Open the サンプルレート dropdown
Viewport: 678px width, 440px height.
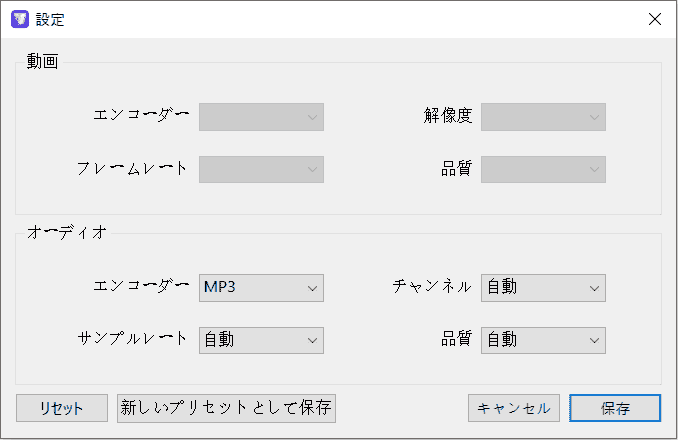pyautogui.click(x=261, y=340)
